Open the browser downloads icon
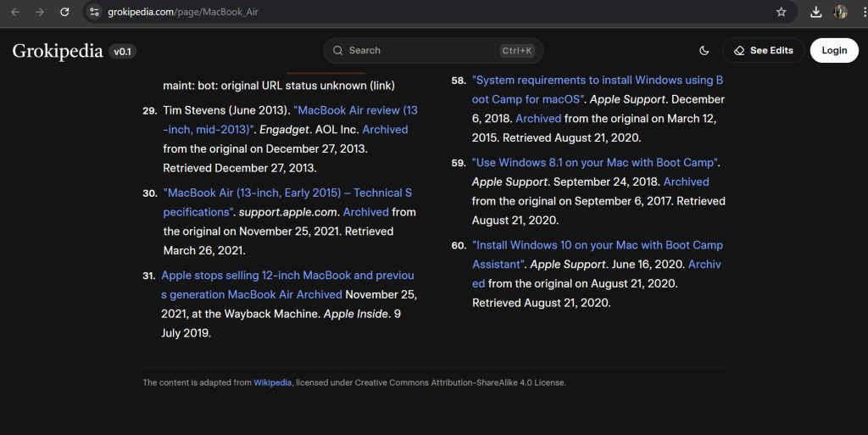 pyautogui.click(x=815, y=12)
